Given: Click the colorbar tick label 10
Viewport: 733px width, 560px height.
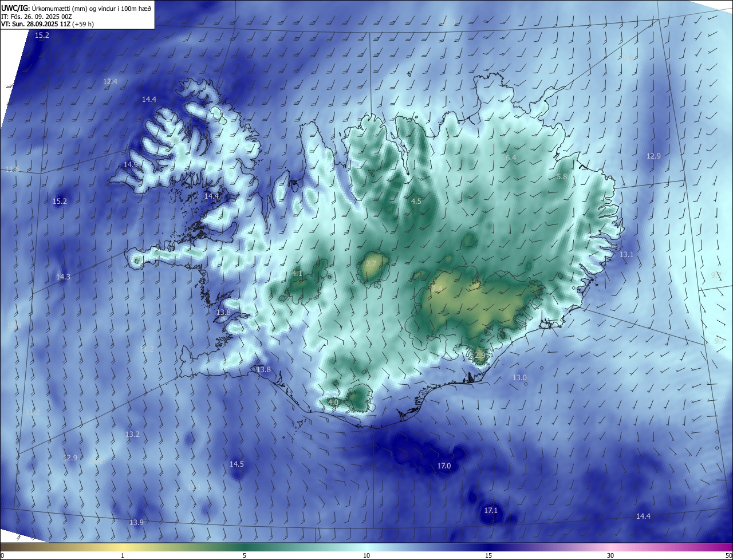Looking at the screenshot, I should [366, 555].
